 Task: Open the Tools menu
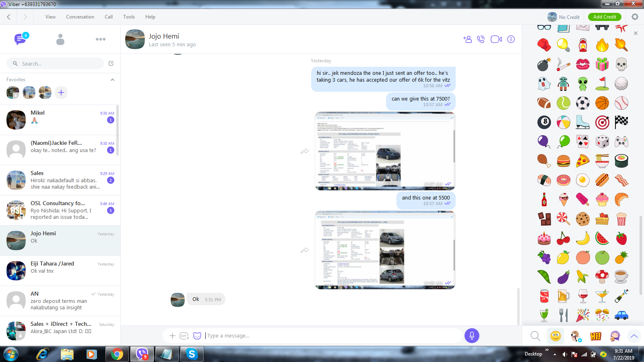tap(129, 17)
